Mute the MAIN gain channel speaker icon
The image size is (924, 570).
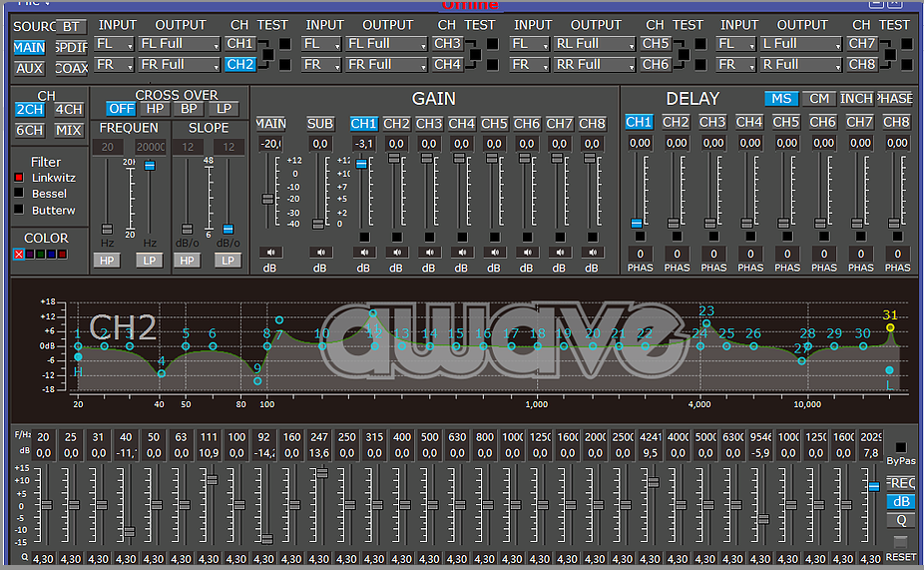click(x=271, y=253)
